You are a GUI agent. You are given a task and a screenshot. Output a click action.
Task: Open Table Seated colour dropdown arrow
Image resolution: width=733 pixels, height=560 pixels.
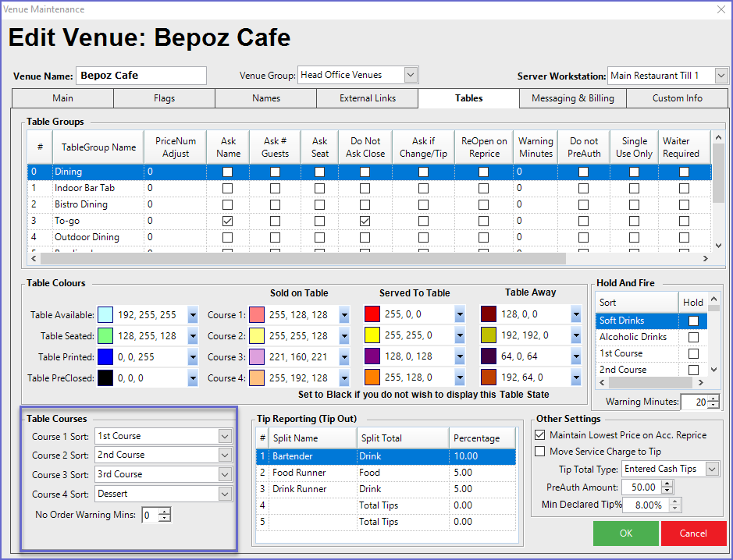(193, 336)
